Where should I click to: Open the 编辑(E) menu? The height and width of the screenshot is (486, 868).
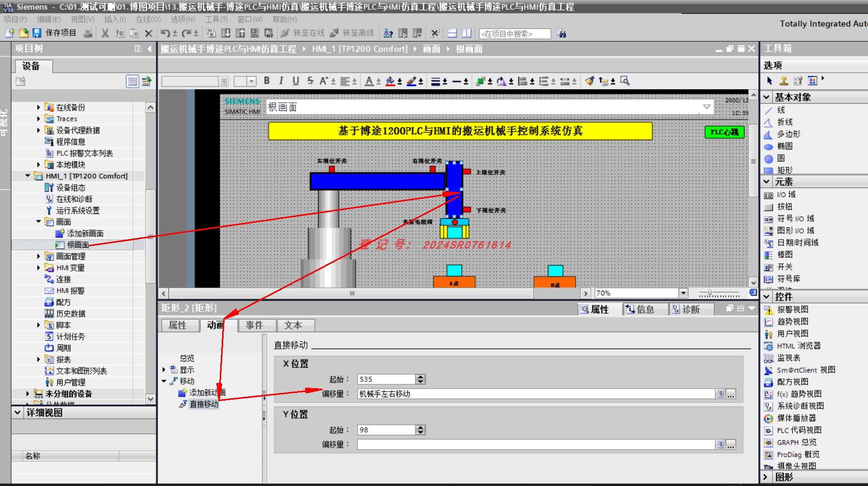point(49,19)
